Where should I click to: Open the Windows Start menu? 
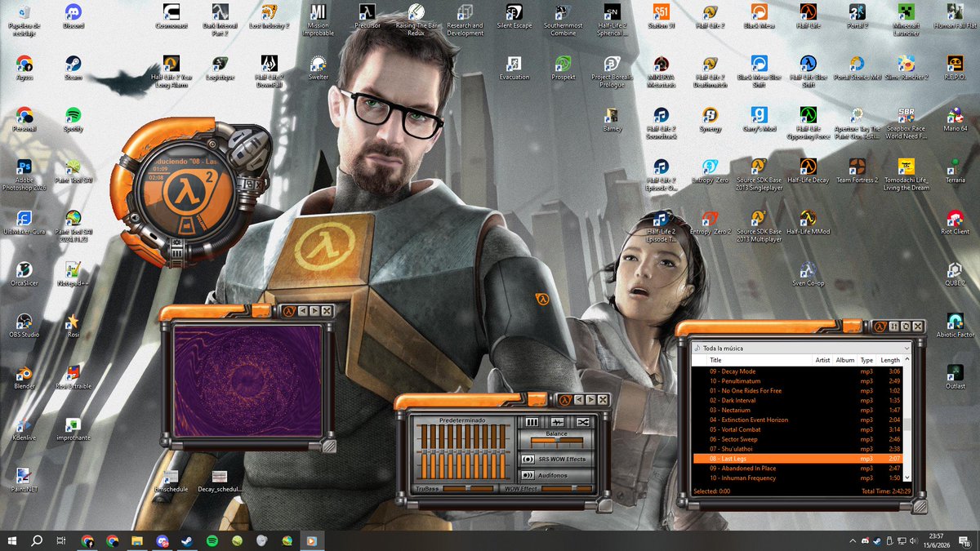pyautogui.click(x=12, y=540)
